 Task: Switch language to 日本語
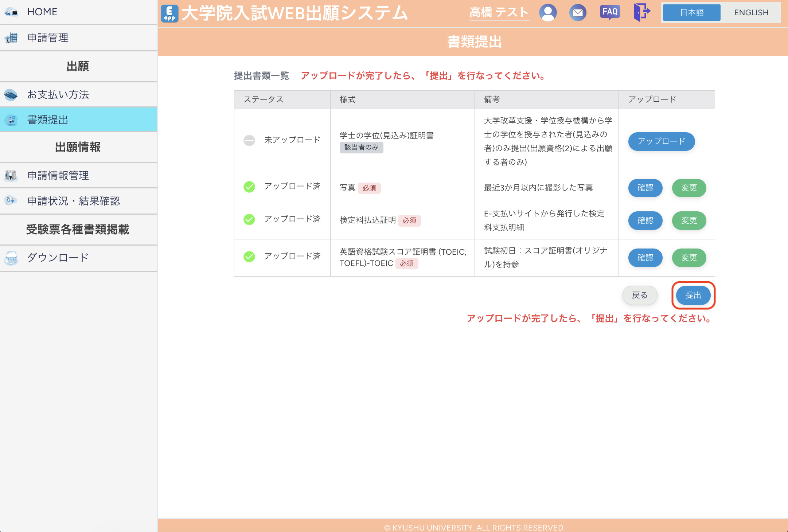tap(691, 13)
